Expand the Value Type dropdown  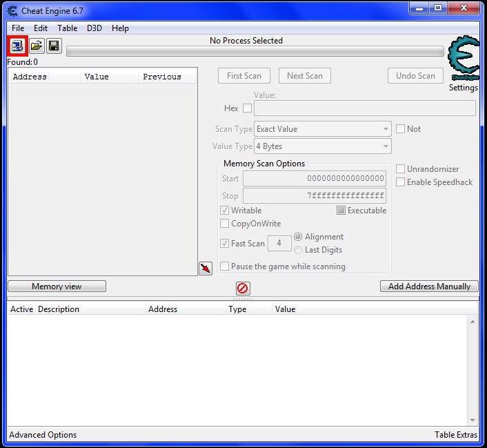[323, 146]
